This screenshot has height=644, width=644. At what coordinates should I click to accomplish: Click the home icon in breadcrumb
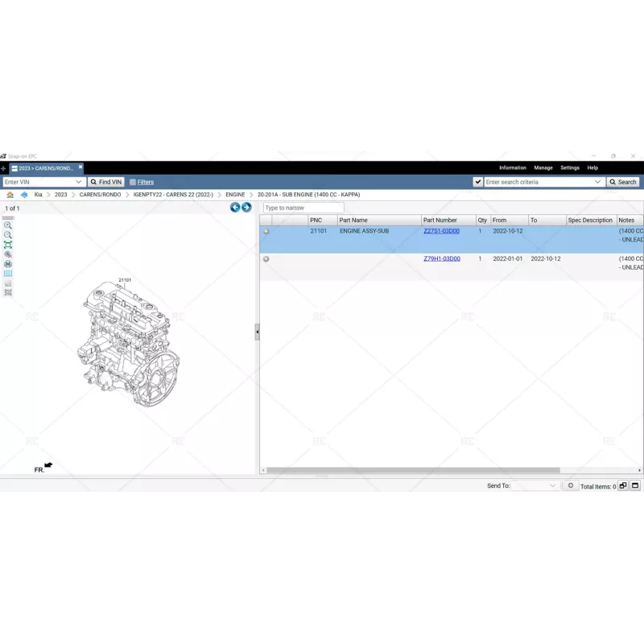point(10,195)
